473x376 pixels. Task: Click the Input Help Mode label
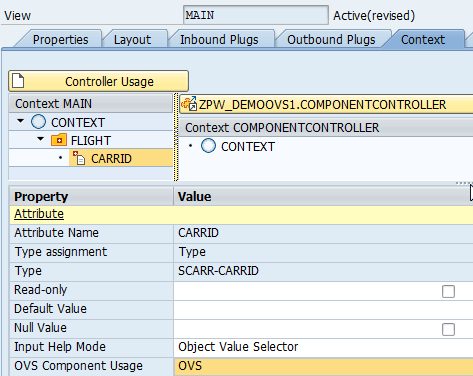[x=60, y=347]
